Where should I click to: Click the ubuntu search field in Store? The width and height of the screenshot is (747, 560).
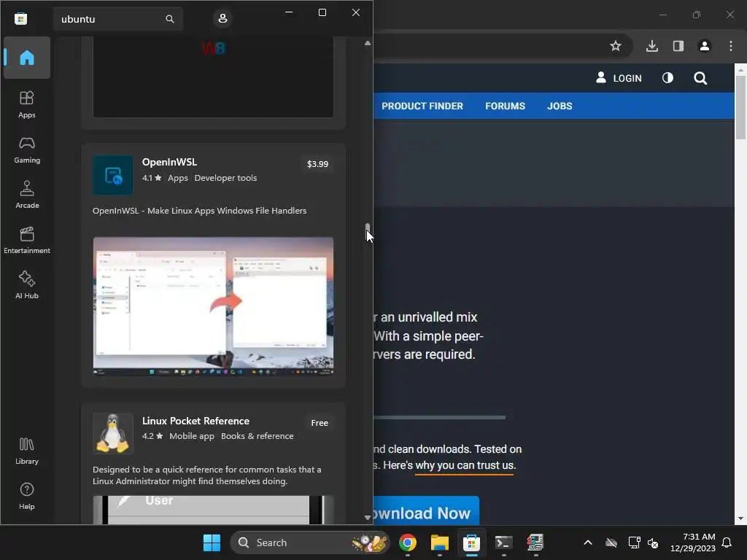point(117,19)
